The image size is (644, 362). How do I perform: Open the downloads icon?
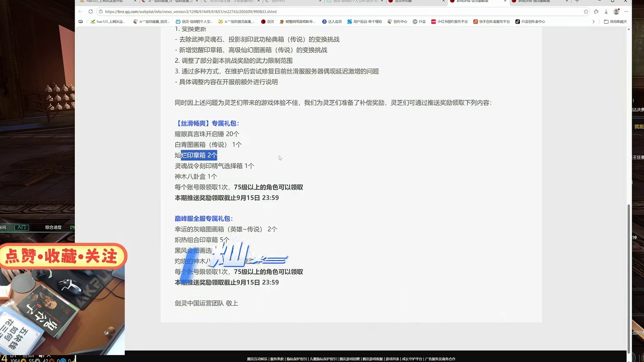[606, 11]
